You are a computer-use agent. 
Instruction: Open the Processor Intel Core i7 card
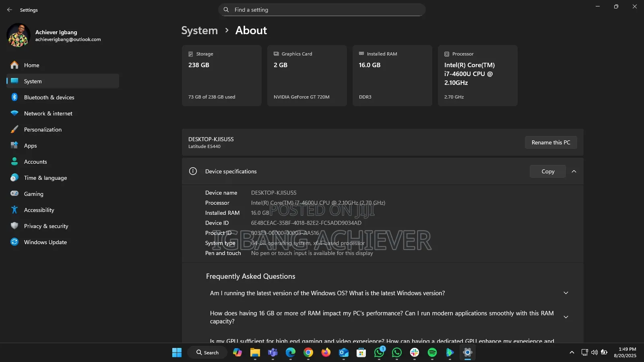pyautogui.click(x=478, y=76)
